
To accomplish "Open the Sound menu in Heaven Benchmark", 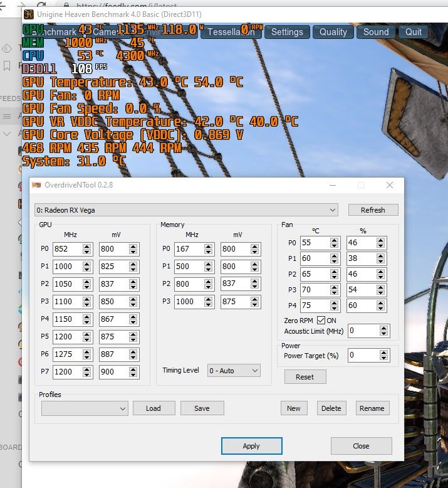I will (376, 32).
